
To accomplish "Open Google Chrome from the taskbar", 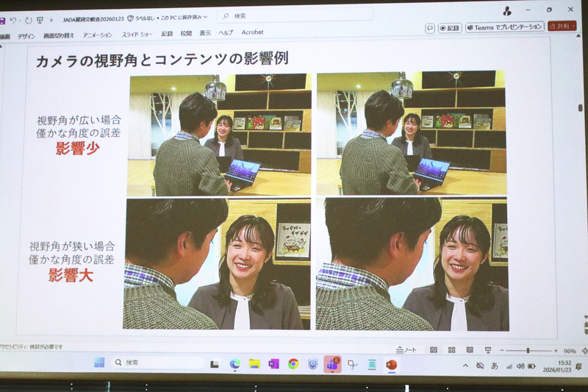I will coord(293,363).
